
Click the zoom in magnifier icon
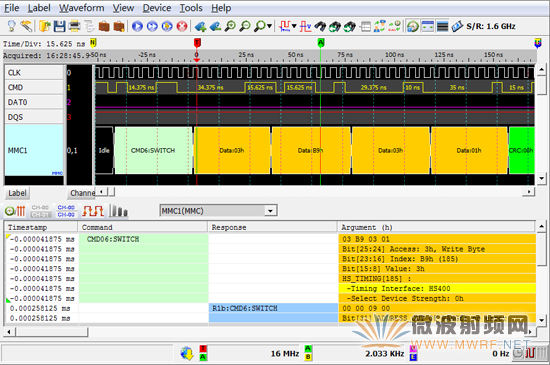tap(230, 26)
